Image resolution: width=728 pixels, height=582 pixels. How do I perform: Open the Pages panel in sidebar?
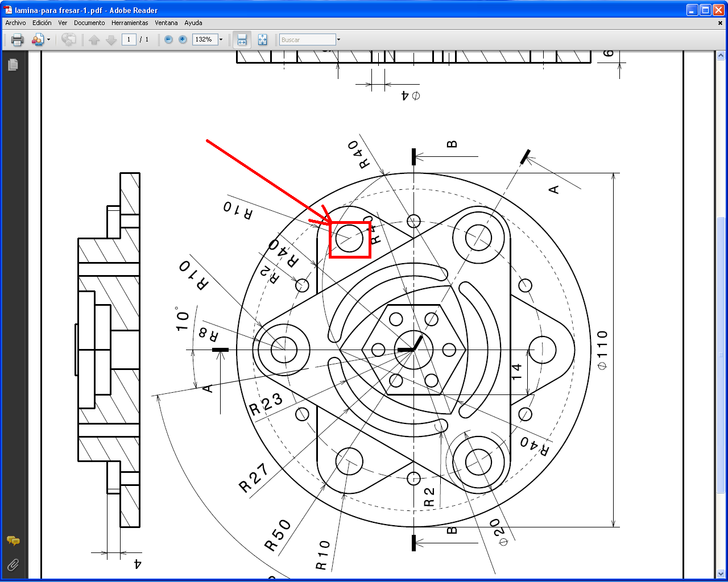coord(13,65)
